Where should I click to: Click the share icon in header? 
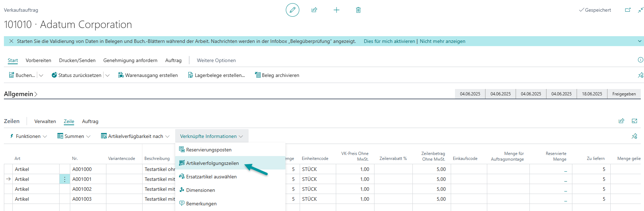[314, 10]
